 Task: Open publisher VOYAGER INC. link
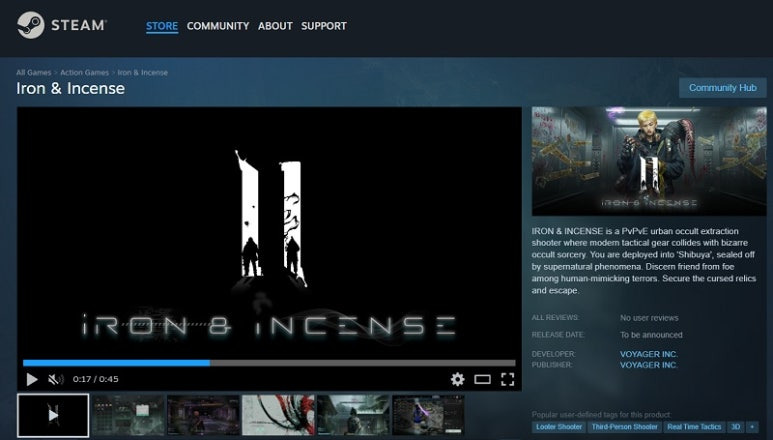(649, 365)
